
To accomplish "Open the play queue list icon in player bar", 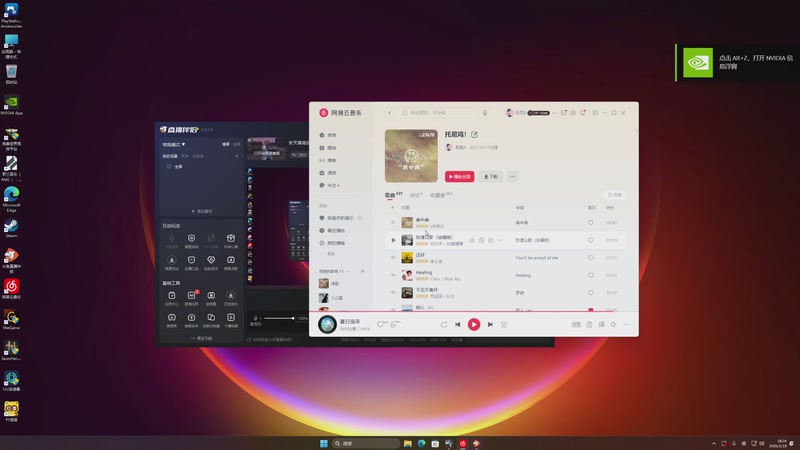I will click(x=504, y=324).
